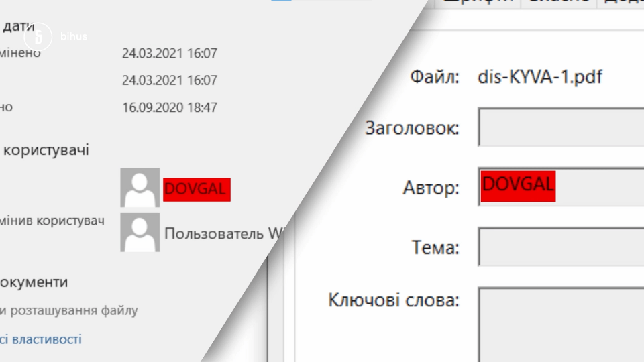Click the Ключові слова label

[393, 300]
